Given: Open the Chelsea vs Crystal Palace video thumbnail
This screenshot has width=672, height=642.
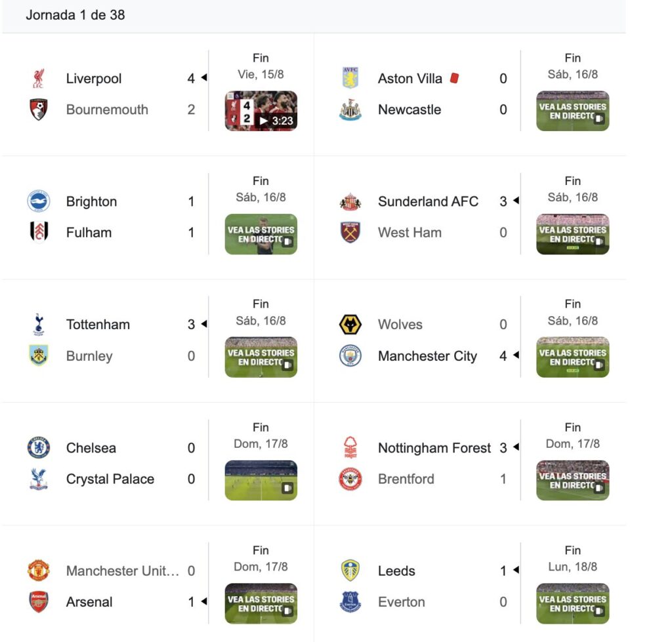Looking at the screenshot, I should coord(261,480).
